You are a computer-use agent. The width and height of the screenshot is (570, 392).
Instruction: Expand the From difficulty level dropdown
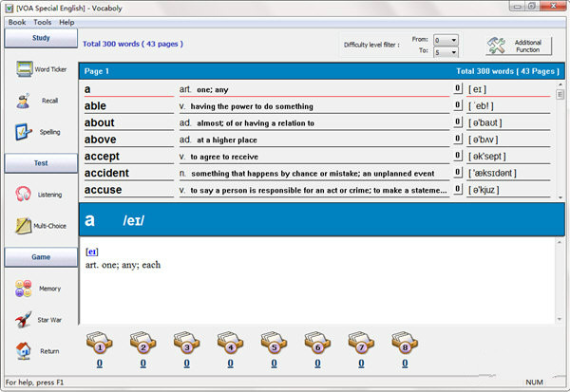[x=454, y=40]
